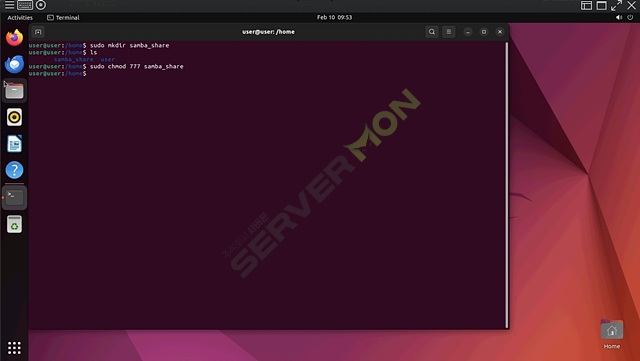Toggle viewer fullscreen arrows icon
Viewport: 640px width, 361px height.
pos(616,5)
